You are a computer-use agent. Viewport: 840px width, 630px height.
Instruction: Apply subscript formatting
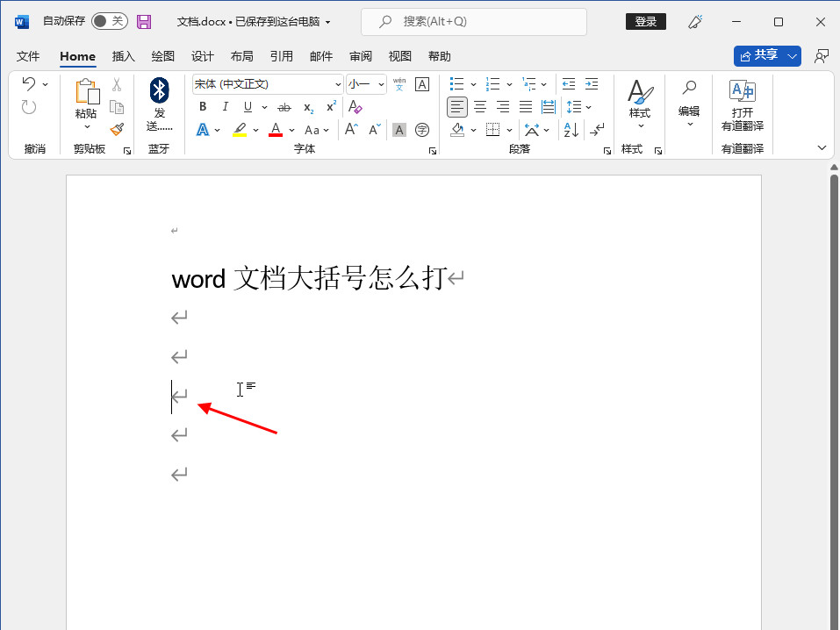309,107
